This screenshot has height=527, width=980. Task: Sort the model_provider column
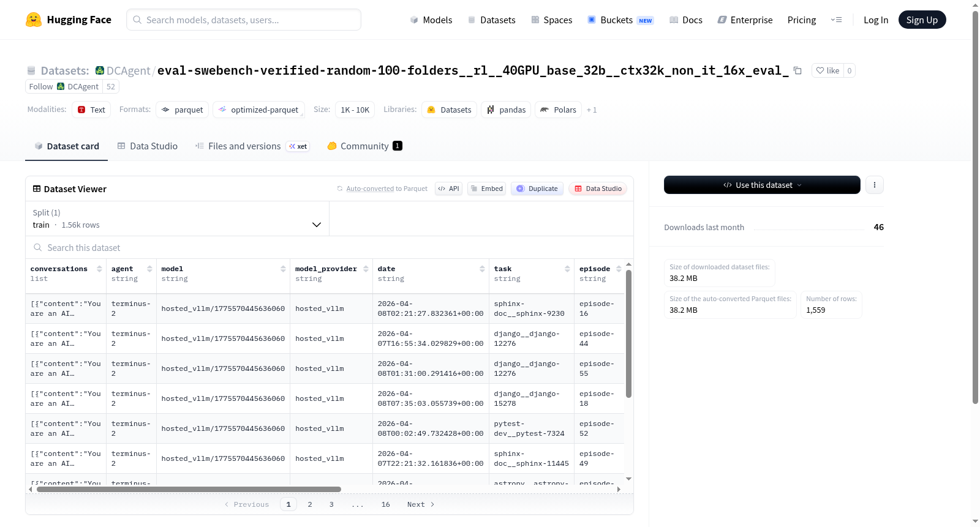(366, 269)
